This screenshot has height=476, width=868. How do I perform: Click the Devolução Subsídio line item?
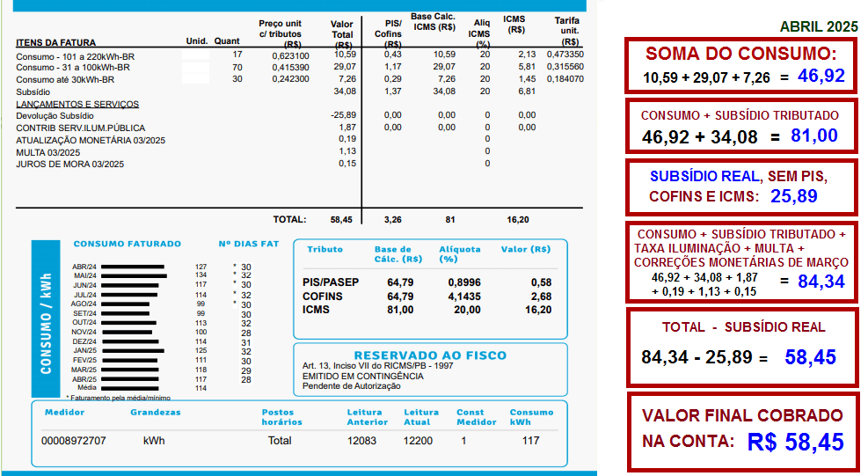point(55,115)
